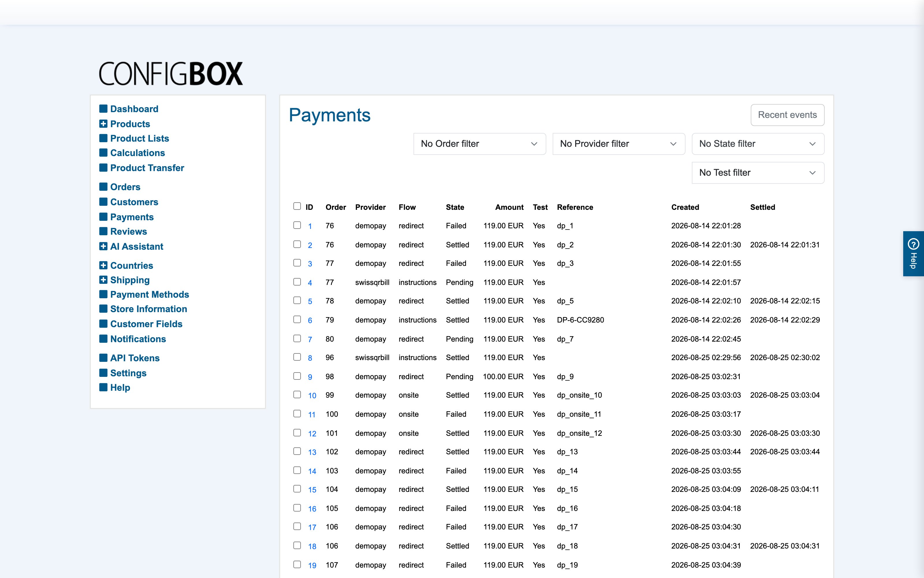Open the Help side tab question icon
924x578 pixels.
click(x=913, y=244)
